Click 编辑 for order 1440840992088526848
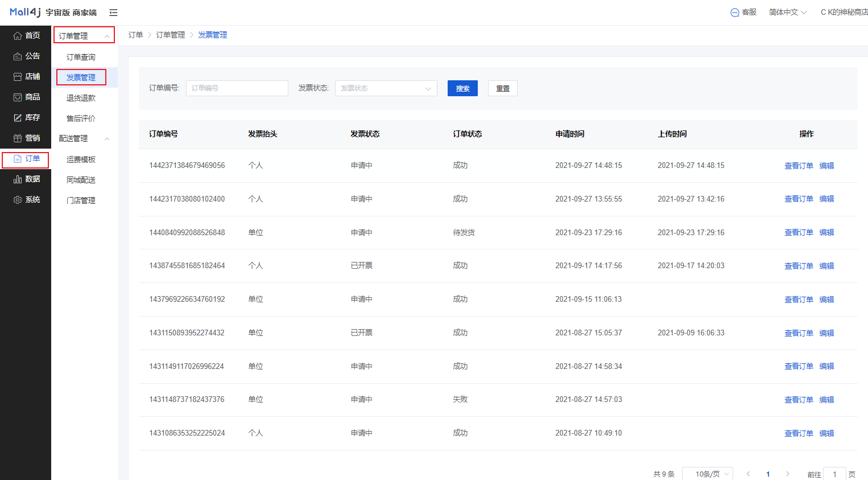 (x=826, y=232)
